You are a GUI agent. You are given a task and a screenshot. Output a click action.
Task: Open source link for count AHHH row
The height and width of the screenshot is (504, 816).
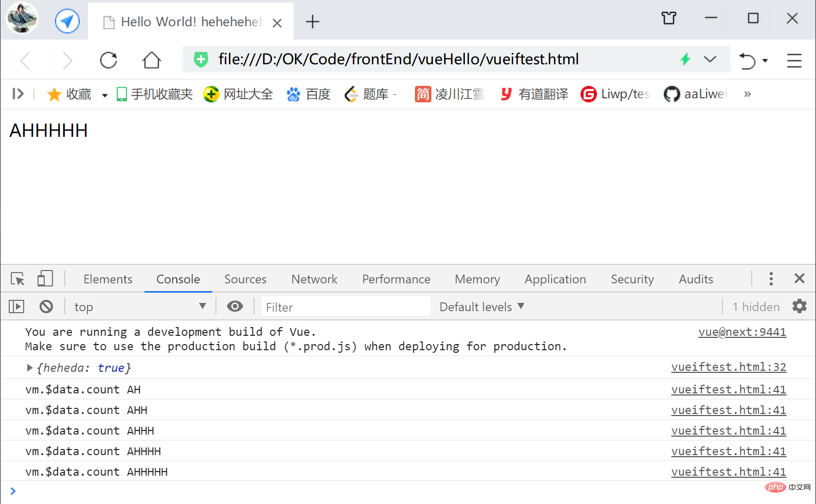(x=729, y=431)
